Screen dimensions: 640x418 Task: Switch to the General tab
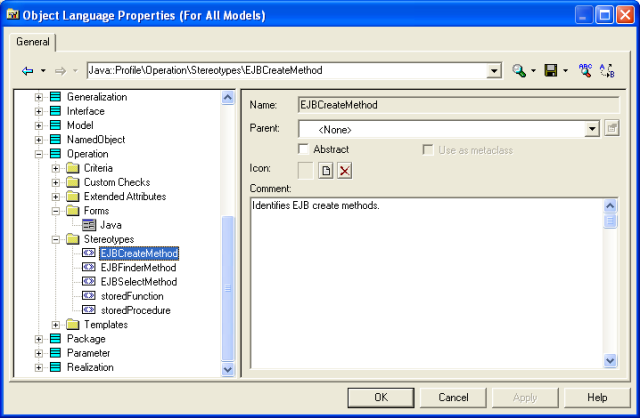tap(33, 42)
